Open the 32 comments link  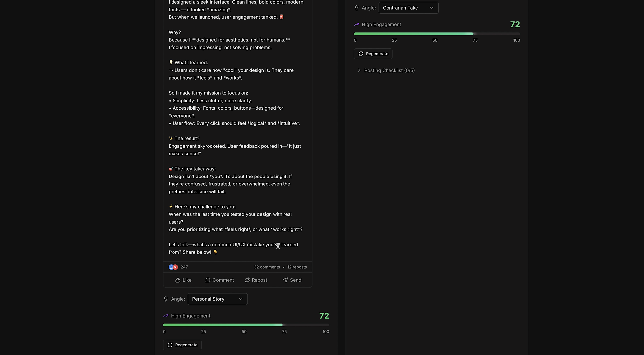click(267, 267)
